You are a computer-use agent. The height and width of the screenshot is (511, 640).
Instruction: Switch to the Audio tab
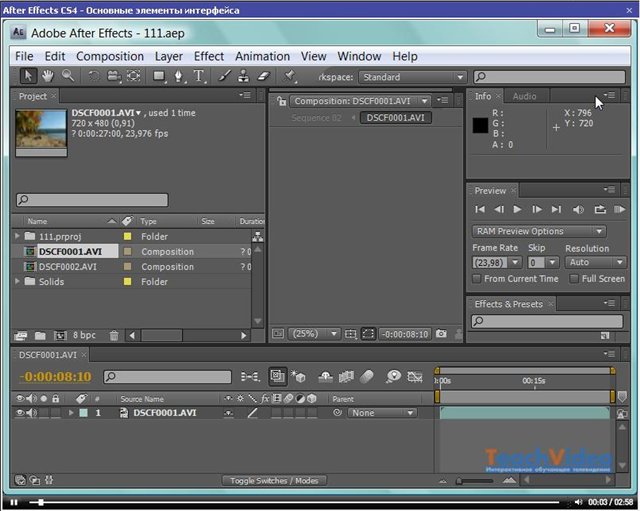pyautogui.click(x=524, y=97)
